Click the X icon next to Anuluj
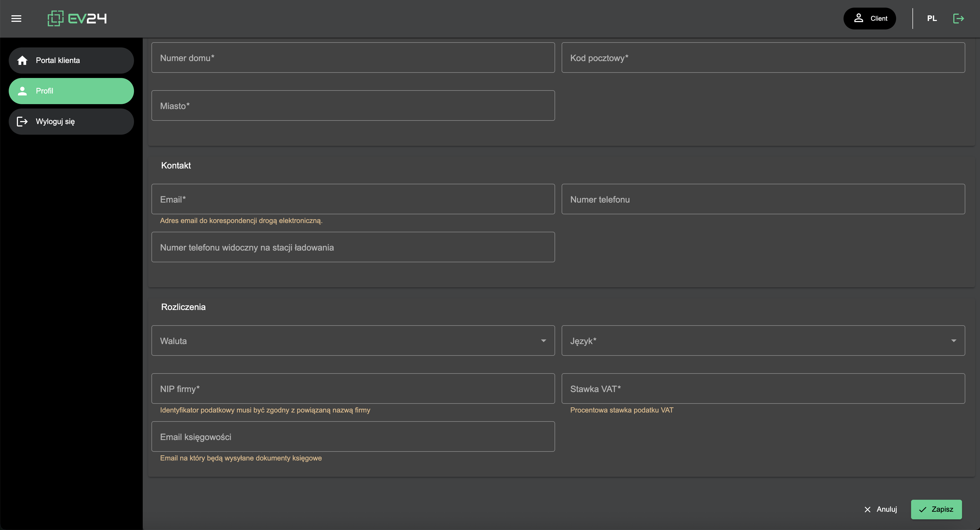The height and width of the screenshot is (530, 980). (x=868, y=510)
